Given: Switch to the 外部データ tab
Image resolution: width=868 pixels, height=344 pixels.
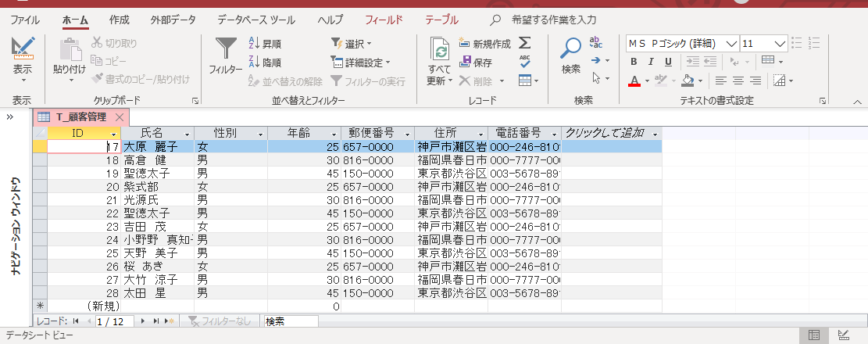Looking at the screenshot, I should [173, 20].
